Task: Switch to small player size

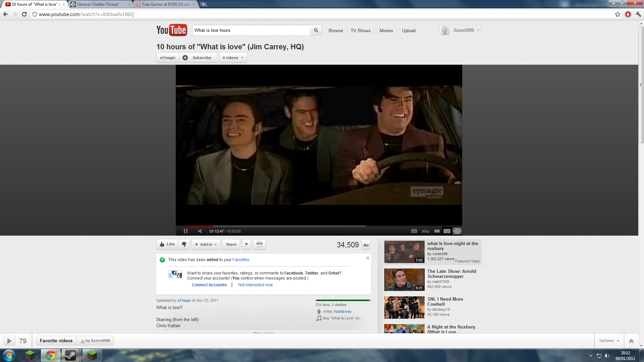Action: (x=437, y=231)
